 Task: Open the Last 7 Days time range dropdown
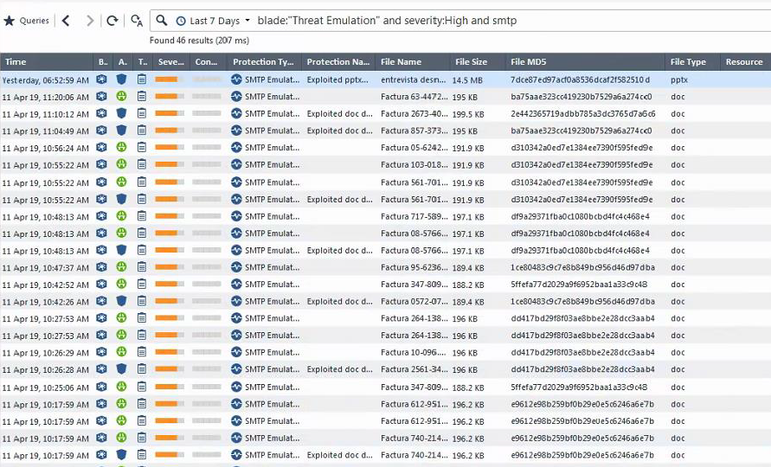point(213,20)
